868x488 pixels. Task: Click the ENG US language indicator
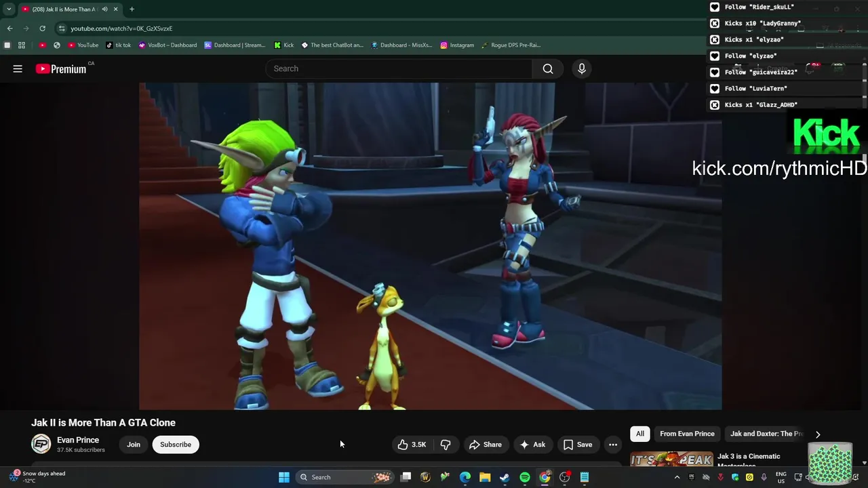[781, 477]
